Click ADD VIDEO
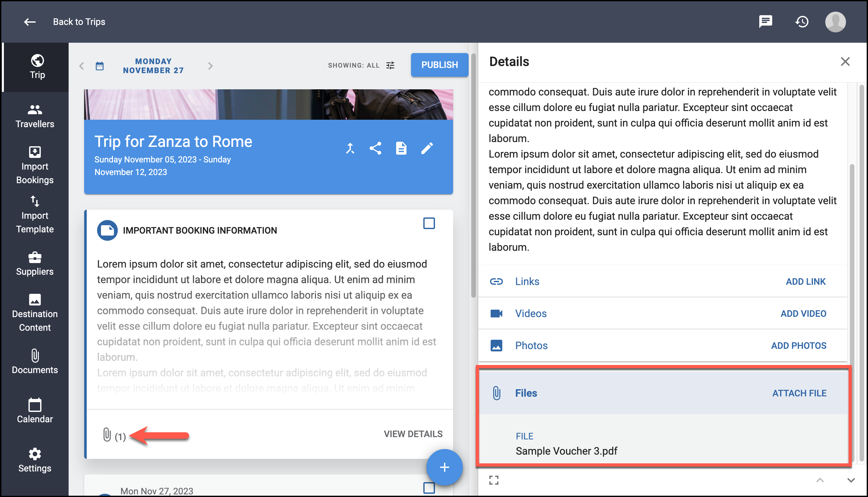This screenshot has width=868, height=497. [x=803, y=313]
